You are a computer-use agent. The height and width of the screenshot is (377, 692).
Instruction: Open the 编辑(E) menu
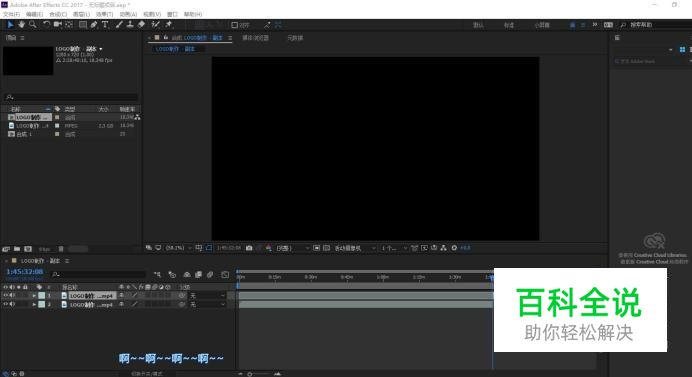click(34, 15)
